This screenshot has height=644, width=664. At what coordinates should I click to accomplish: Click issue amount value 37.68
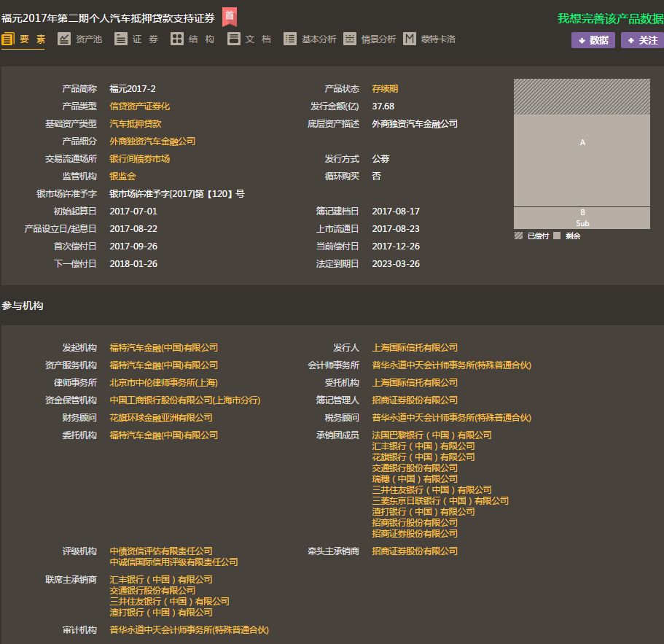(x=383, y=106)
